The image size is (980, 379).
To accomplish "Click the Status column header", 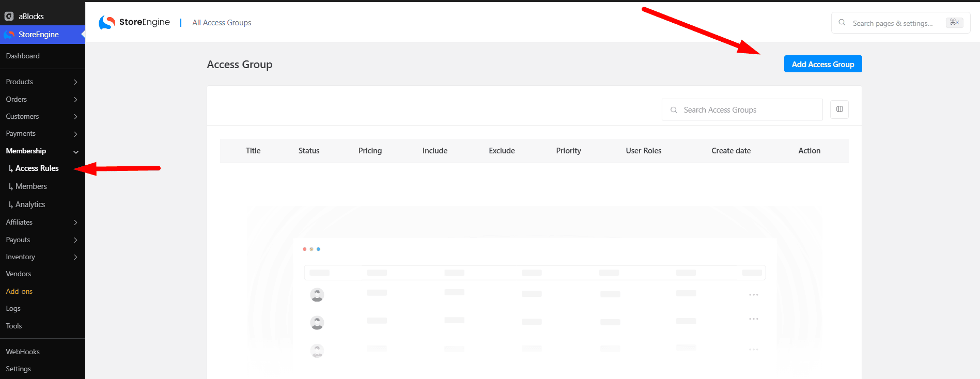I will pos(309,151).
